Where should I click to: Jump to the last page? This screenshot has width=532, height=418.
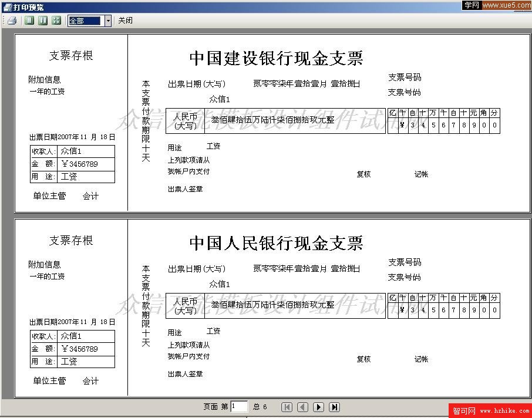click(x=334, y=407)
